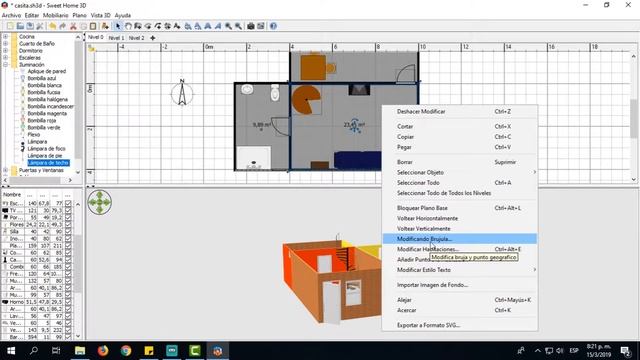640x360 pixels.
Task: Click the Paste clipboard icon
Action: 93,26
